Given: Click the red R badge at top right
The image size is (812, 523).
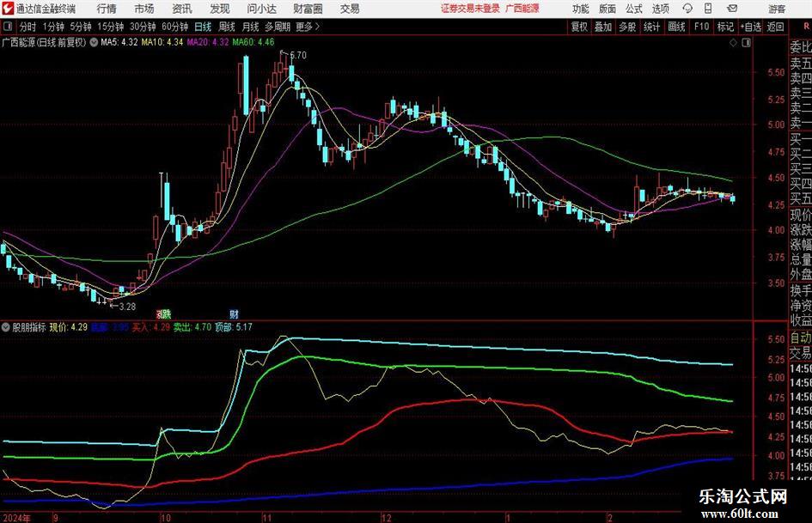Looking at the screenshot, I should pos(806,27).
